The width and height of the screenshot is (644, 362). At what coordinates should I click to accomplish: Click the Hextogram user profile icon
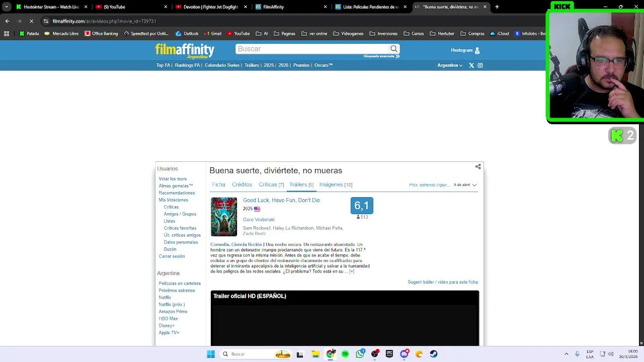[x=477, y=50]
